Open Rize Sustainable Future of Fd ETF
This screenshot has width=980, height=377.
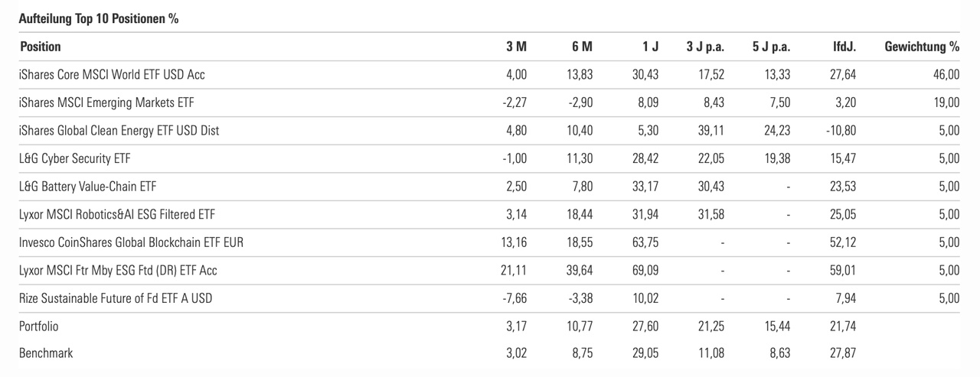tap(116, 298)
